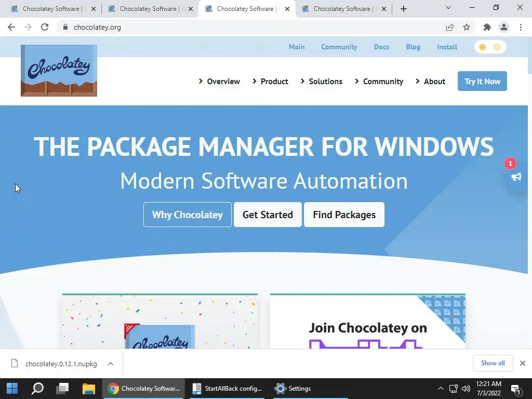Close the second Chocolatey Software tab
532x399 pixels.
pyautogui.click(x=191, y=9)
